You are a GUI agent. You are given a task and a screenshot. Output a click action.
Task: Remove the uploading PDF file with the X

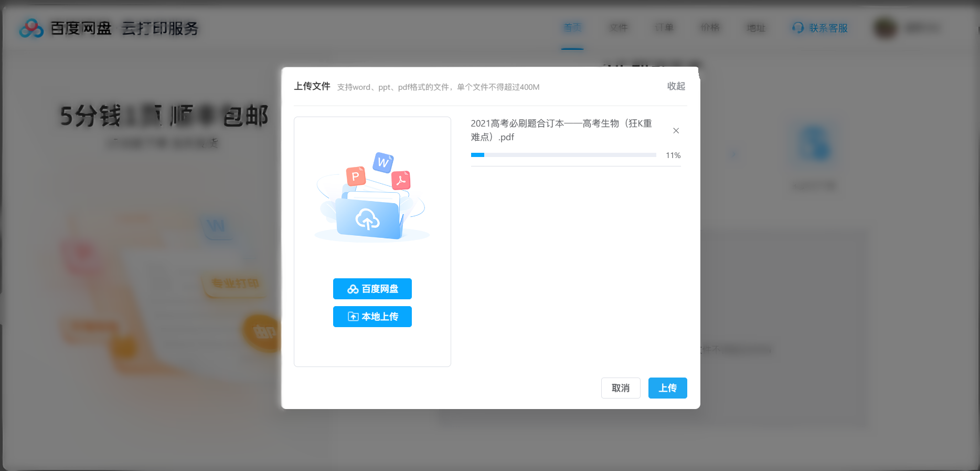coord(676,131)
